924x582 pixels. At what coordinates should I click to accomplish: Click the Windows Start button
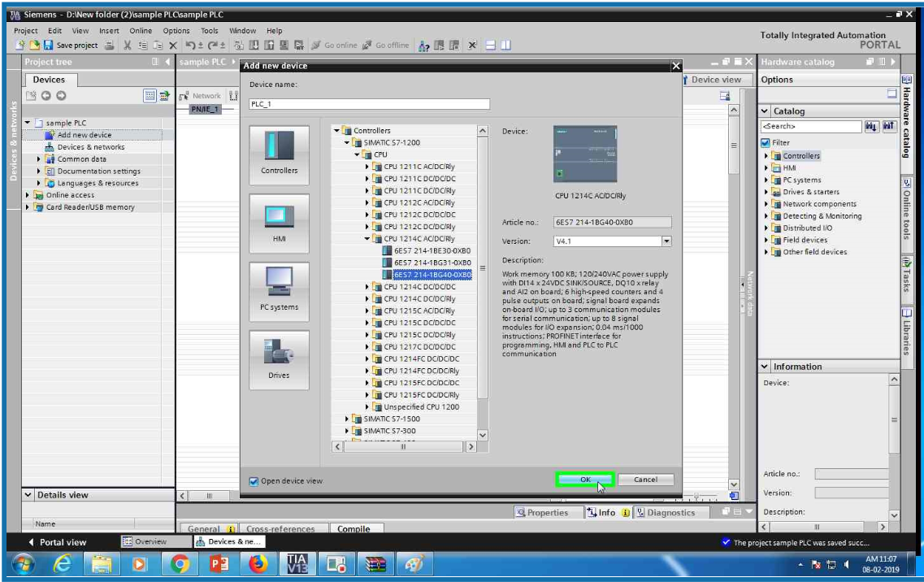coord(23,564)
